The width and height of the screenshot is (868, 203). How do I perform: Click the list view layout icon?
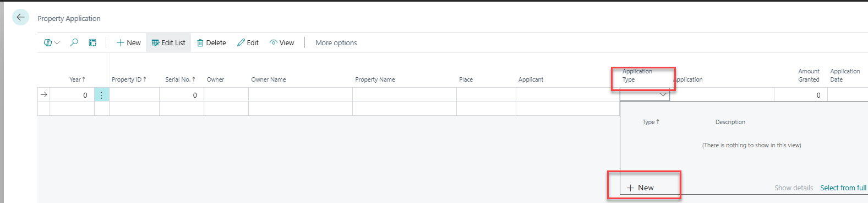point(92,42)
